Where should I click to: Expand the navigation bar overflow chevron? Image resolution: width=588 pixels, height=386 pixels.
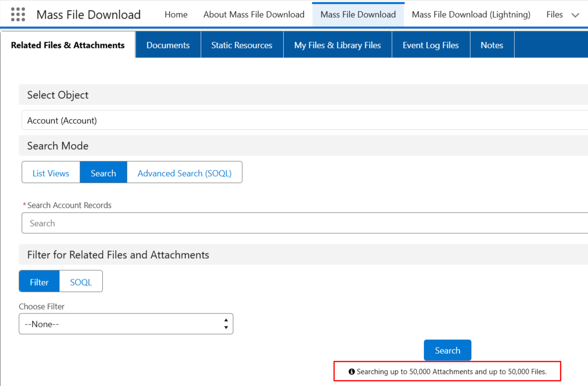pyautogui.click(x=576, y=15)
